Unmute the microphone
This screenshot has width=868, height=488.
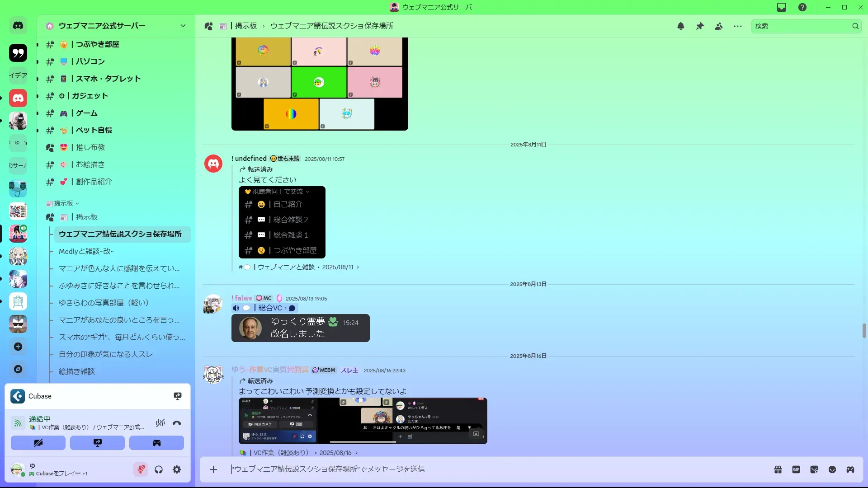point(141,470)
